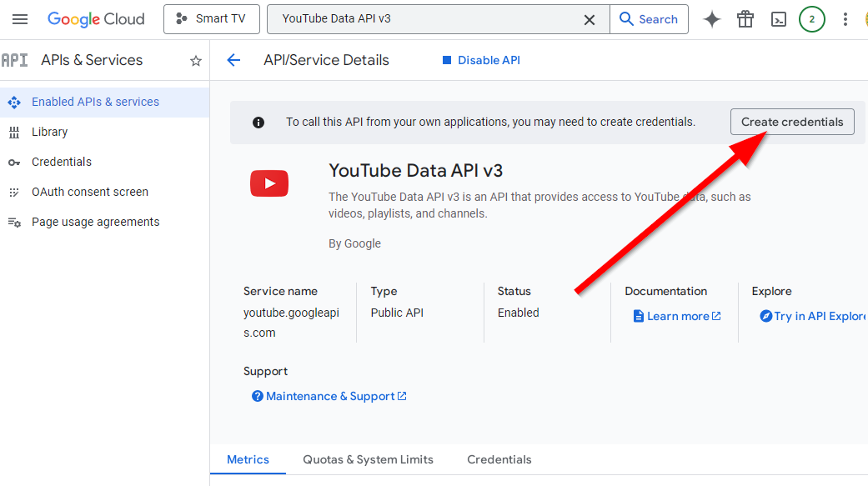Open Credentials in left sidebar
868x486 pixels.
[x=62, y=162]
